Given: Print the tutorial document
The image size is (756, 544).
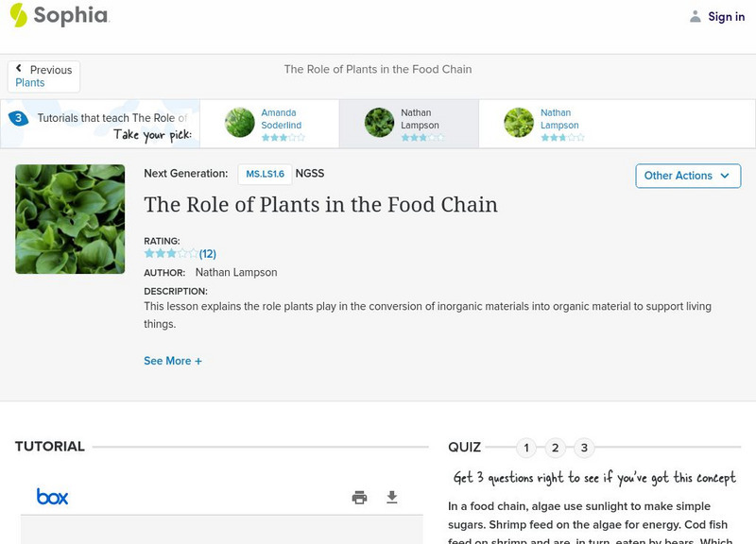Looking at the screenshot, I should pyautogui.click(x=359, y=498).
